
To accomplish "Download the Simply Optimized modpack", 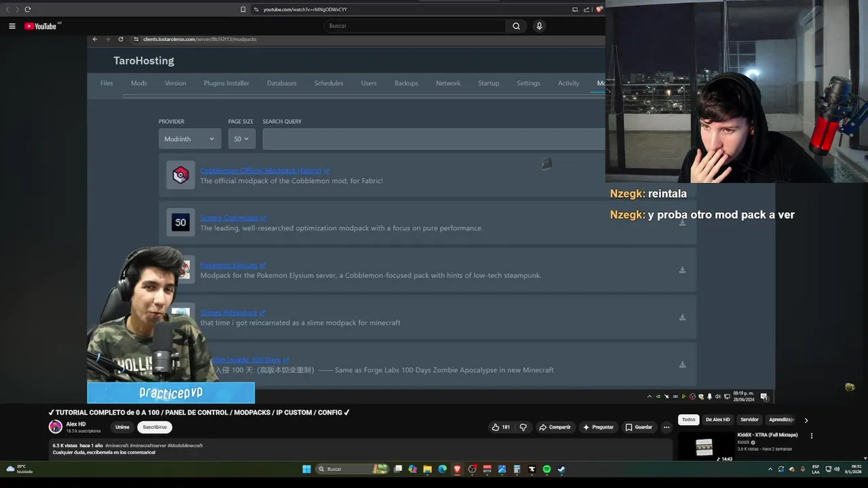I will 682,222.
